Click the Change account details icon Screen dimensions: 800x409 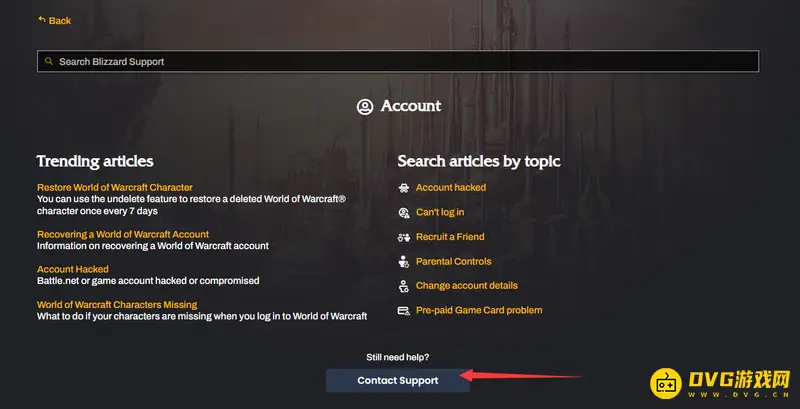(x=404, y=286)
